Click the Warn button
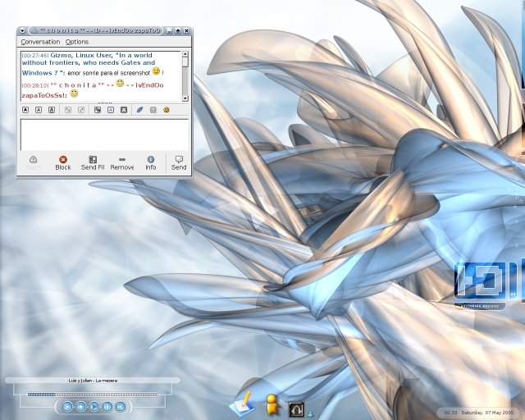This screenshot has width=525, height=420. point(34,163)
